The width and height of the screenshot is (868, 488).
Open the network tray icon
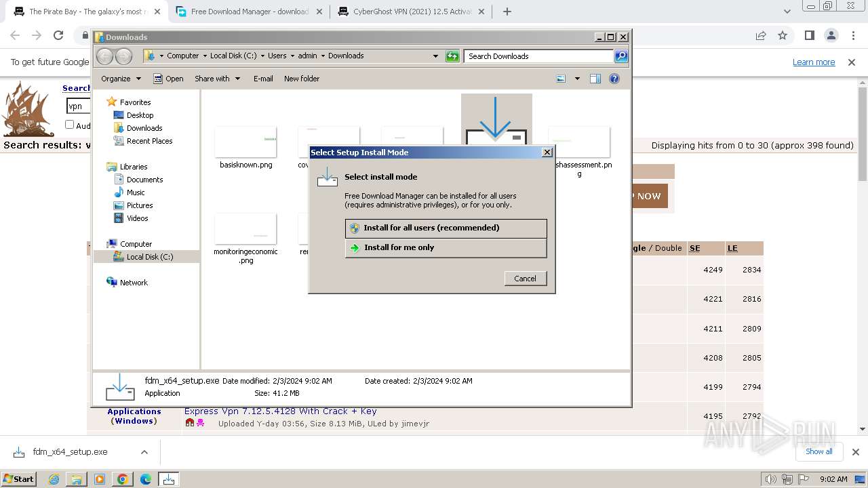coord(787,479)
